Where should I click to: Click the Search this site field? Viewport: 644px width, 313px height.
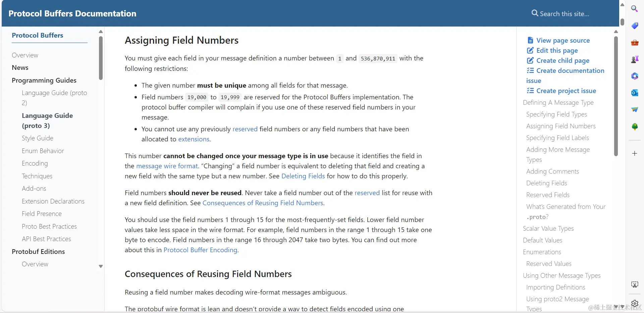point(564,14)
